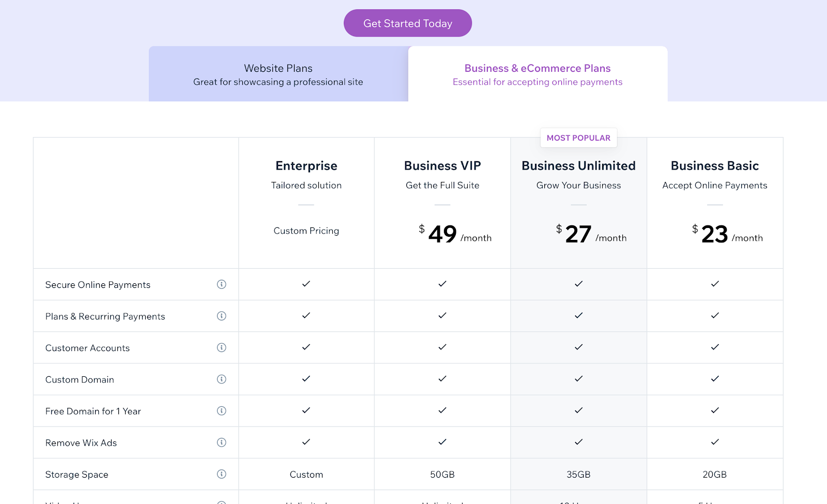Select the Business Unlimited plan heading
Screen dimensions: 827x504
coord(578,166)
